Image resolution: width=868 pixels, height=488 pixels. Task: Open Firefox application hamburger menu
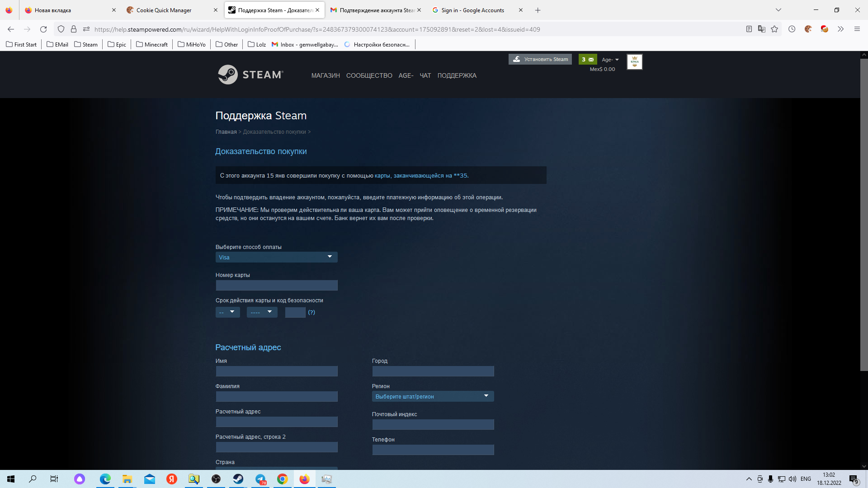pyautogui.click(x=857, y=29)
